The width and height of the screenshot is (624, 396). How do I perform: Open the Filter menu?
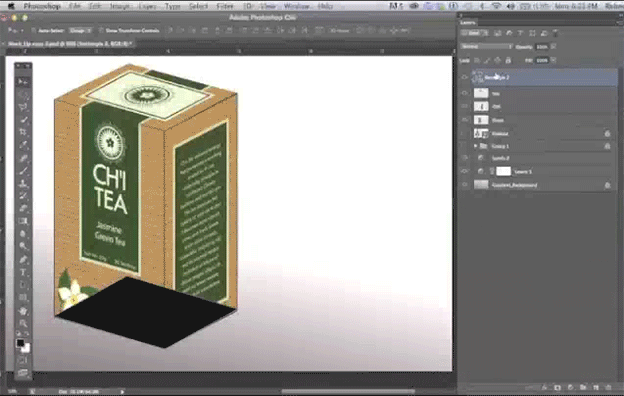tap(225, 6)
